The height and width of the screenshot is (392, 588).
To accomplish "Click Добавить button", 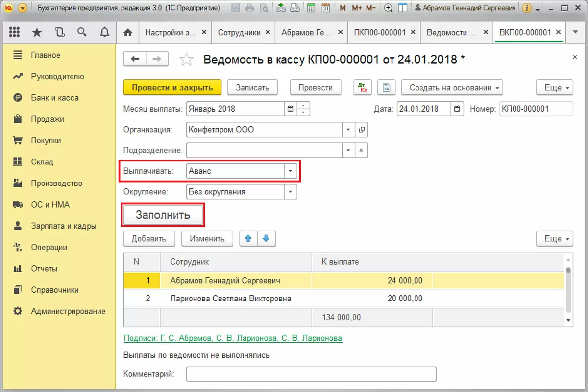I will pos(149,238).
